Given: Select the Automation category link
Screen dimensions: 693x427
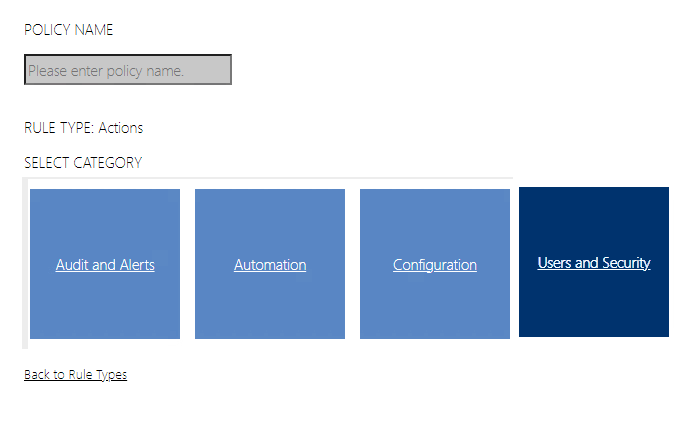Looking at the screenshot, I should (x=270, y=265).
